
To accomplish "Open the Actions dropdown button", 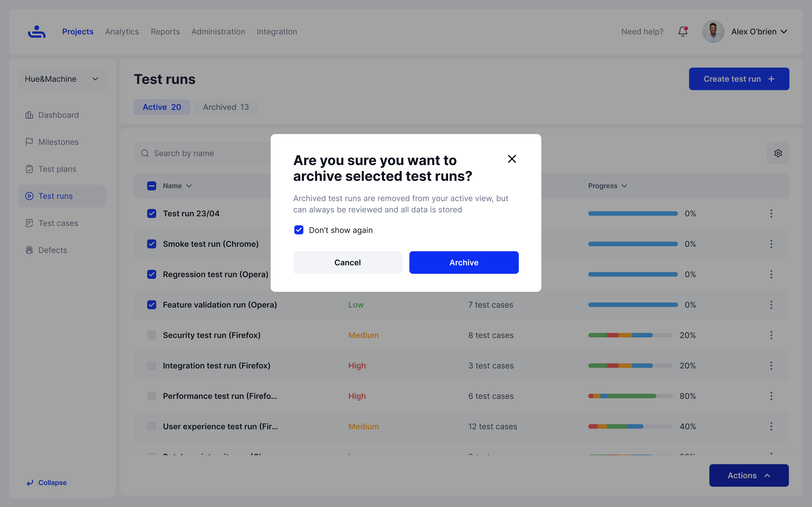I will [749, 475].
